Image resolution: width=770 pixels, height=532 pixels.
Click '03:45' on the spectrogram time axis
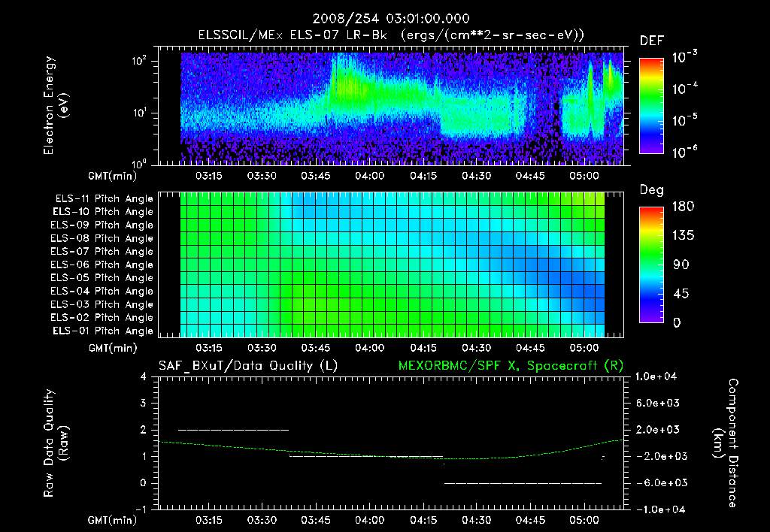pos(316,176)
